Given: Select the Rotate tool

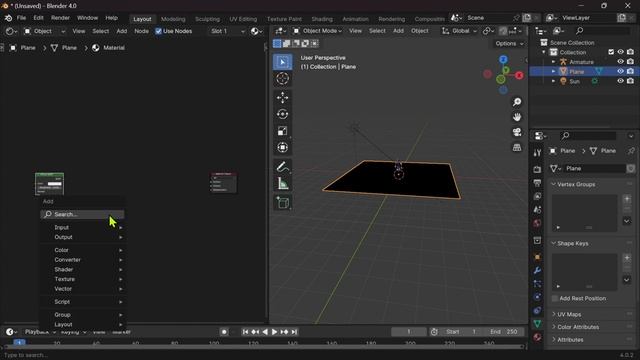Looking at the screenshot, I should [282, 114].
